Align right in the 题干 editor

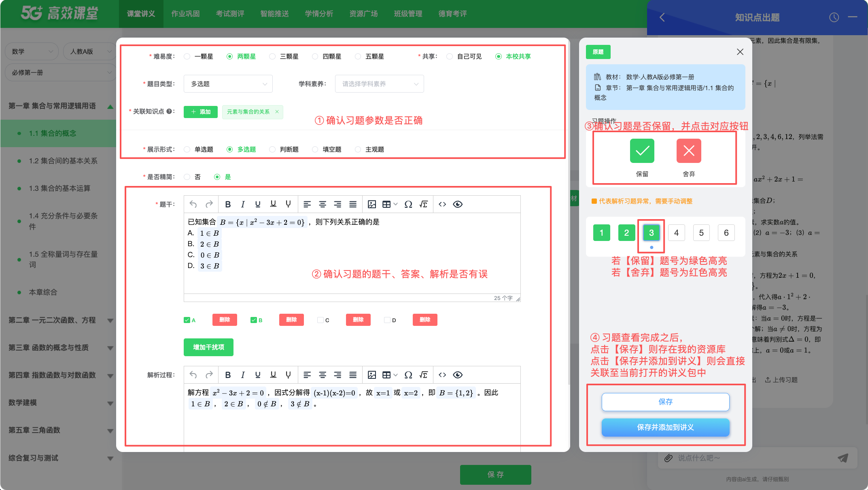[x=337, y=204]
